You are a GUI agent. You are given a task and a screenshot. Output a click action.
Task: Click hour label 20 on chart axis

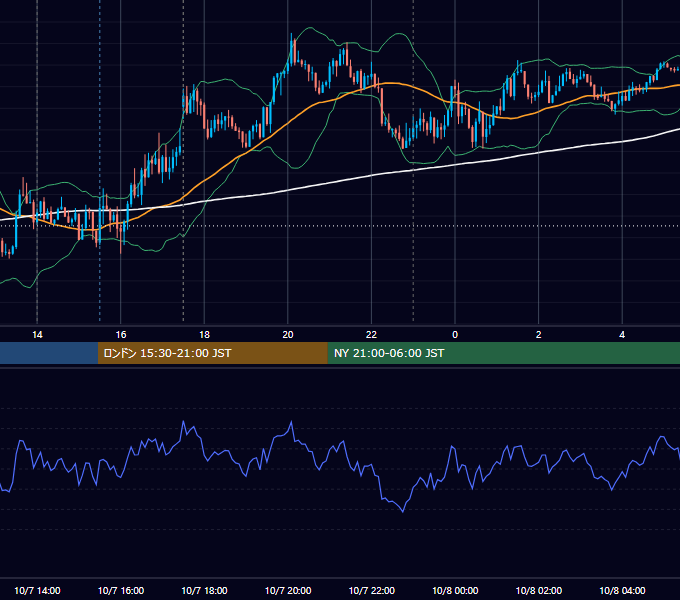click(288, 335)
